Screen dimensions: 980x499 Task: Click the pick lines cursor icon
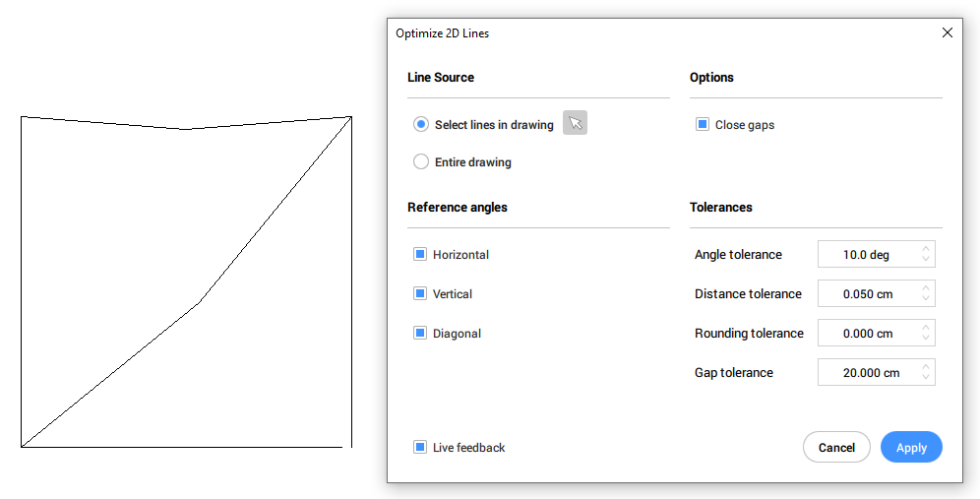tap(576, 124)
